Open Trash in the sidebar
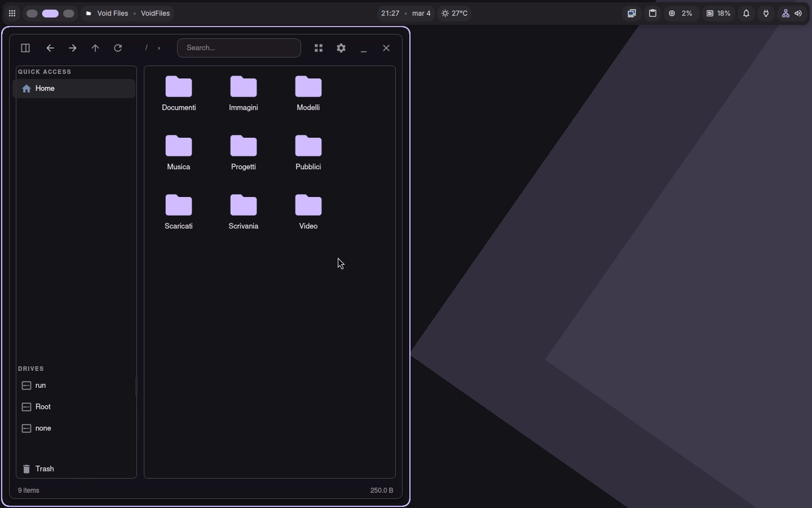 click(x=74, y=470)
